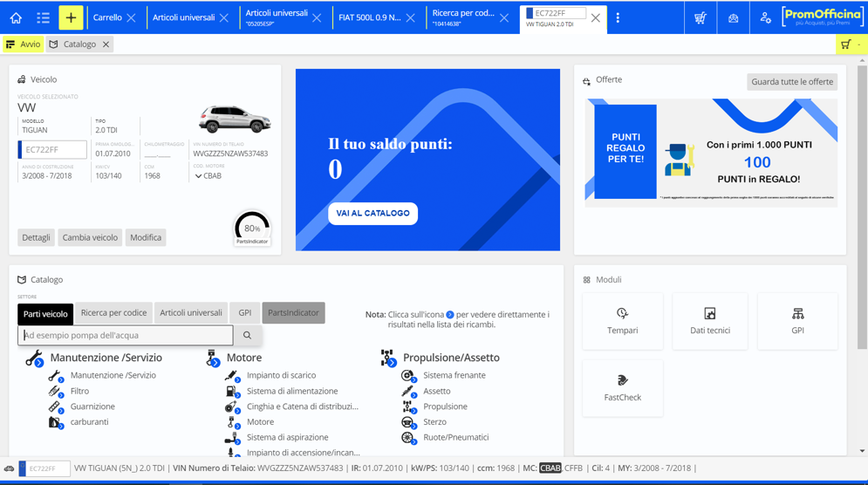Click the vehicle icon in status bar
The image size is (868, 485).
click(9, 468)
